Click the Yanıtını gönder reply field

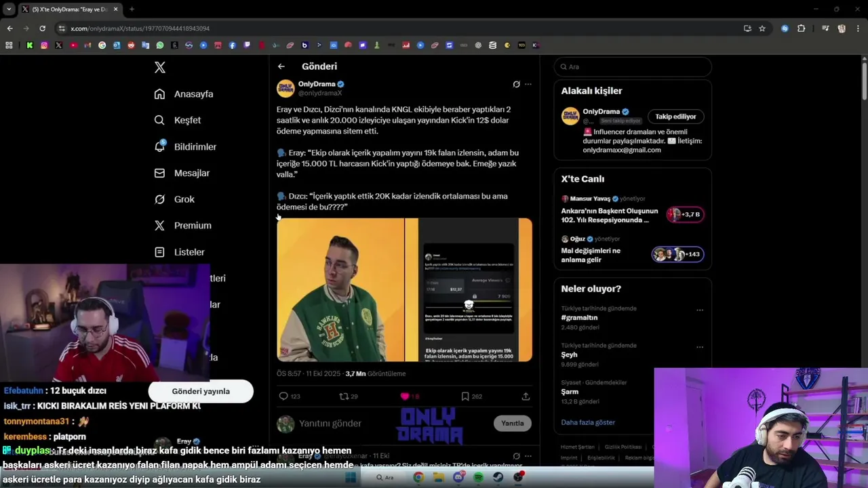pos(330,423)
